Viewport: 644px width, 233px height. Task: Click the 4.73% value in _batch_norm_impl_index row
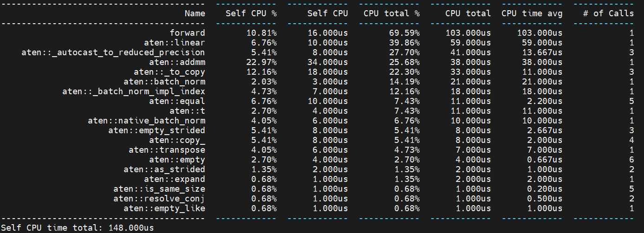264,91
